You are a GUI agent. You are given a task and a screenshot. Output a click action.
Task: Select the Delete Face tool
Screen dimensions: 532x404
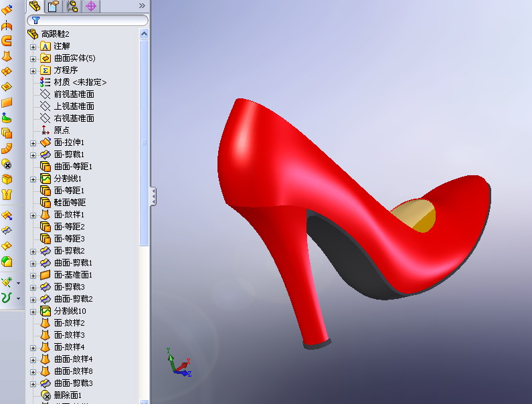click(7, 164)
